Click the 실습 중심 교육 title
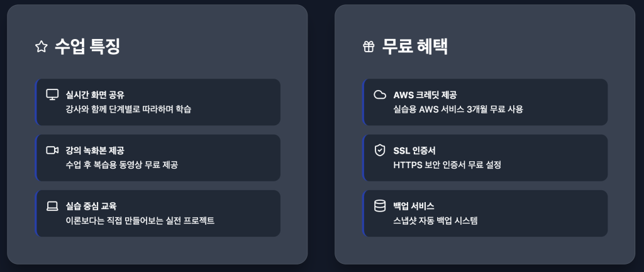Image resolution: width=644 pixels, height=272 pixels. coord(91,206)
